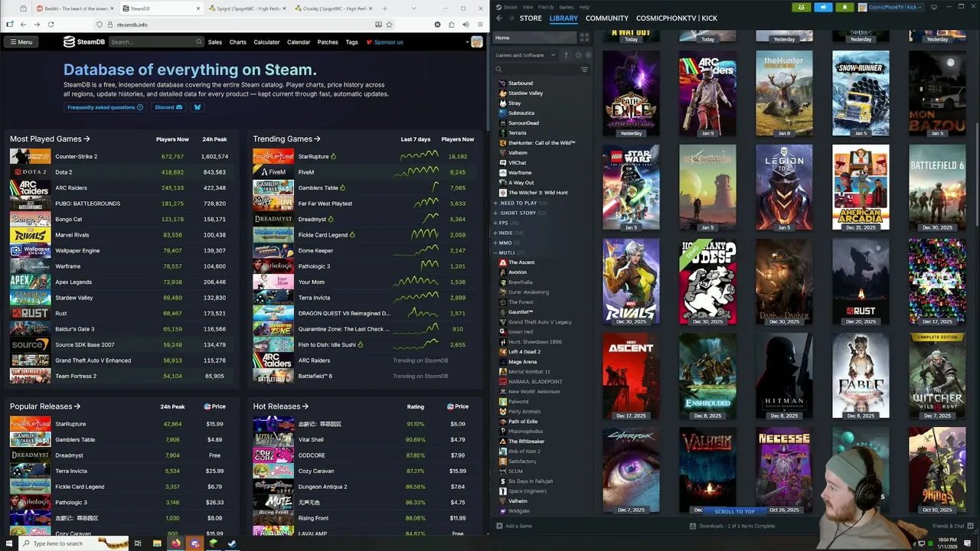Open Frequently asked questions link
Viewport: 980px width, 551px height.
tap(105, 107)
